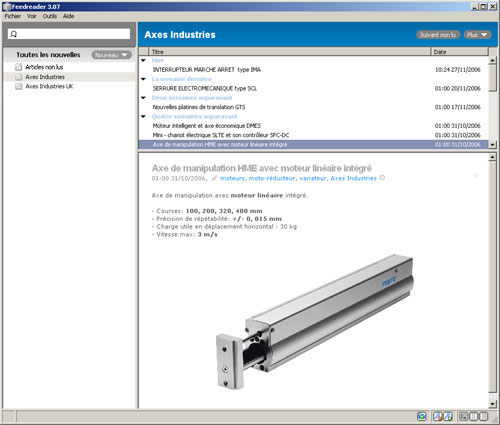The width and height of the screenshot is (500, 425).
Task: Select first layout view icon in status bar
Action: click(464, 416)
